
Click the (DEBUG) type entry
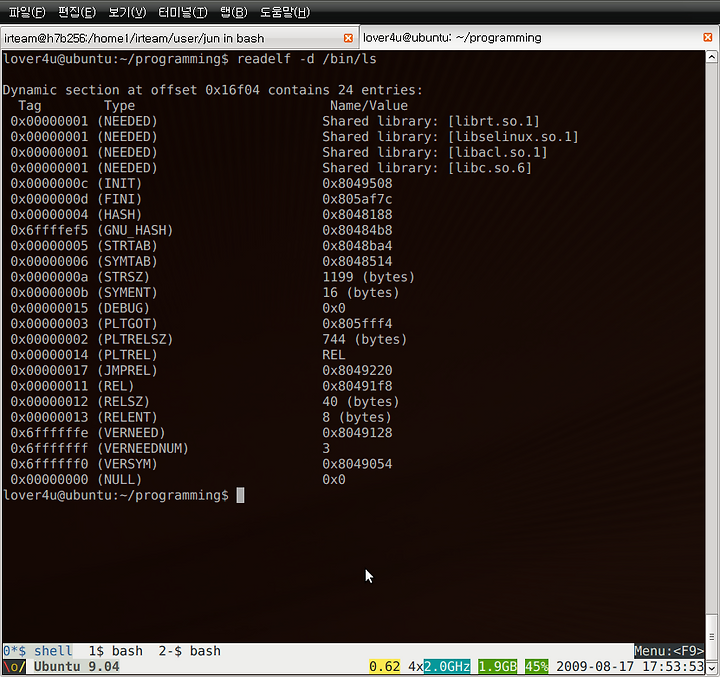(x=124, y=309)
